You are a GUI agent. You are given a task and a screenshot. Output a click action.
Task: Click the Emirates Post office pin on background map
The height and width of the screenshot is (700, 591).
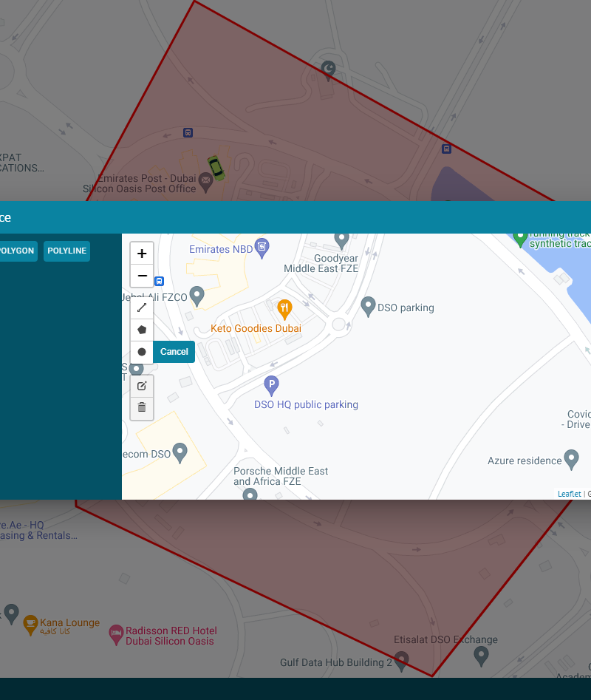pos(205,182)
